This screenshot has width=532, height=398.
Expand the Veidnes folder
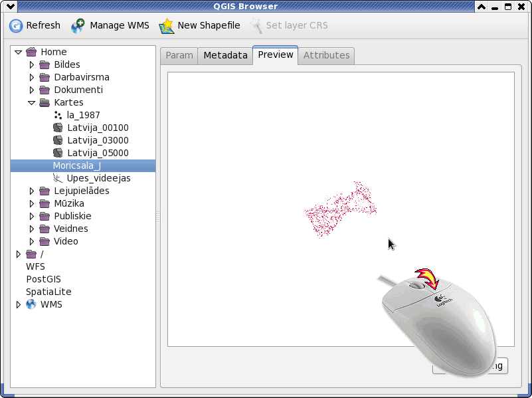(32, 229)
